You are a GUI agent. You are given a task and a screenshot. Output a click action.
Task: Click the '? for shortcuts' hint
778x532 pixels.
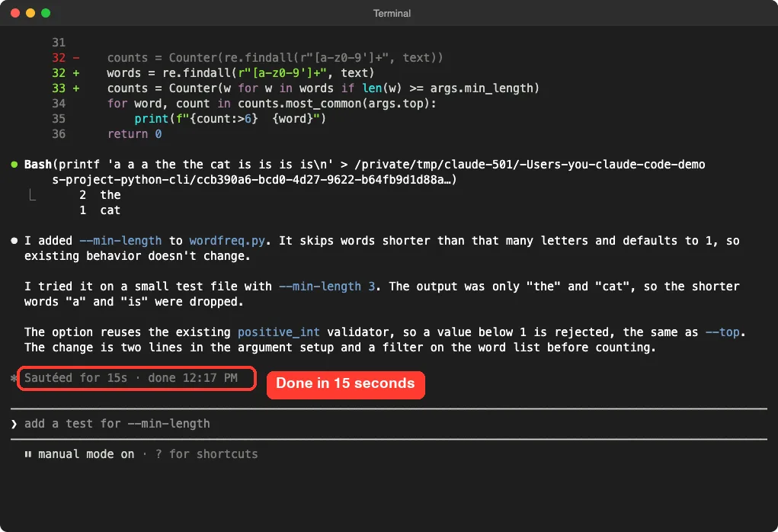point(207,454)
